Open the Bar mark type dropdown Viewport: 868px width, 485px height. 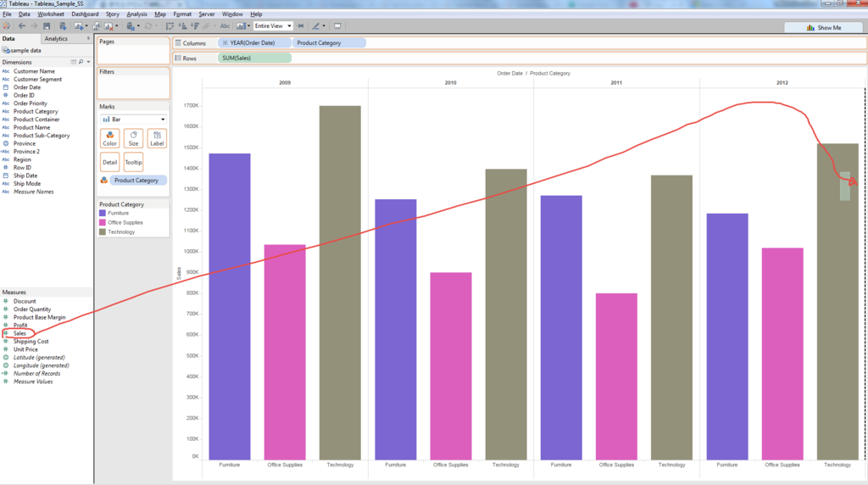click(133, 119)
